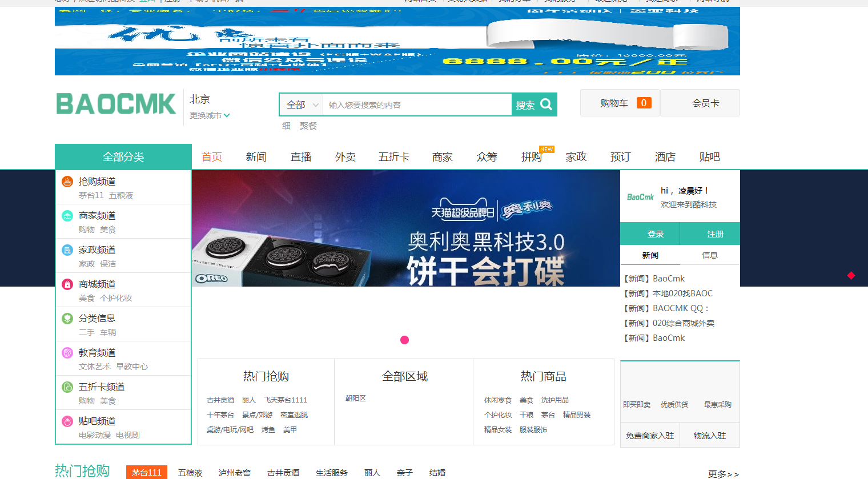The width and height of the screenshot is (868, 479).
Task: Click the 教育频道 sidebar icon
Action: coord(67,353)
